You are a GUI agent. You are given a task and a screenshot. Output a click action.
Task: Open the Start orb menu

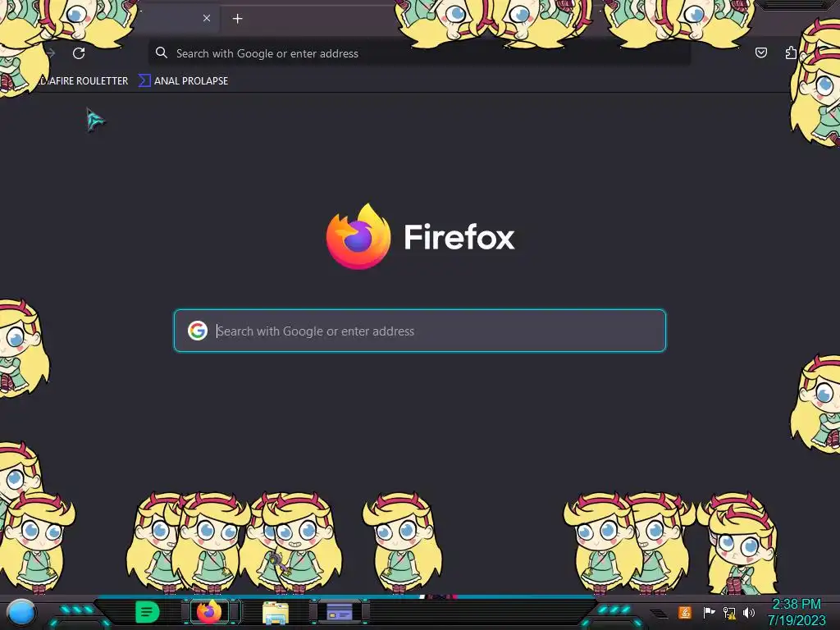21,612
